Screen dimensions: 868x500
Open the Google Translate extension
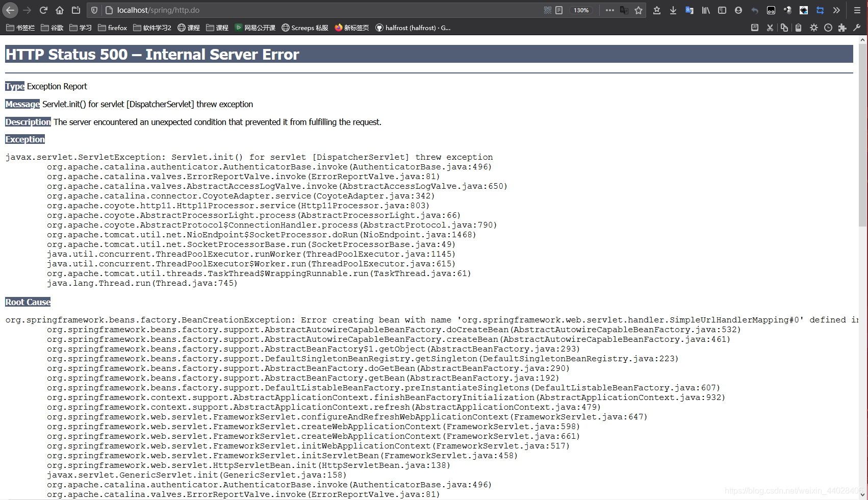pyautogui.click(x=690, y=10)
